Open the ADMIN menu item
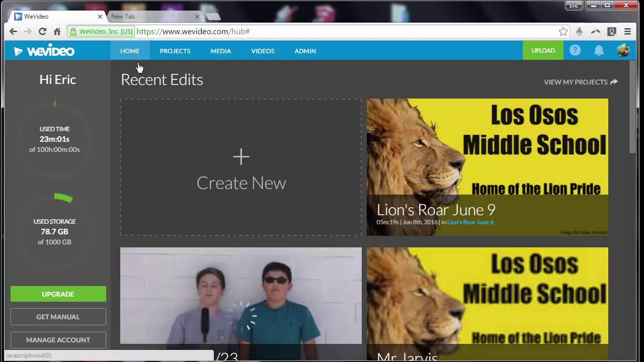Image resolution: width=644 pixels, height=362 pixels. [305, 51]
